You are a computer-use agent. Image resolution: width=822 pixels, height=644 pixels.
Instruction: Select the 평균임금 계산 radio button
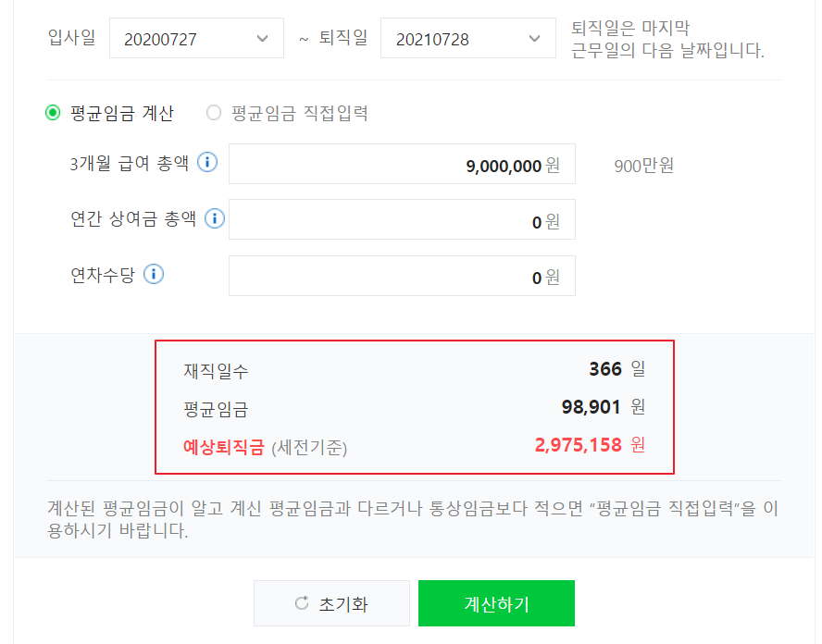[x=53, y=112]
